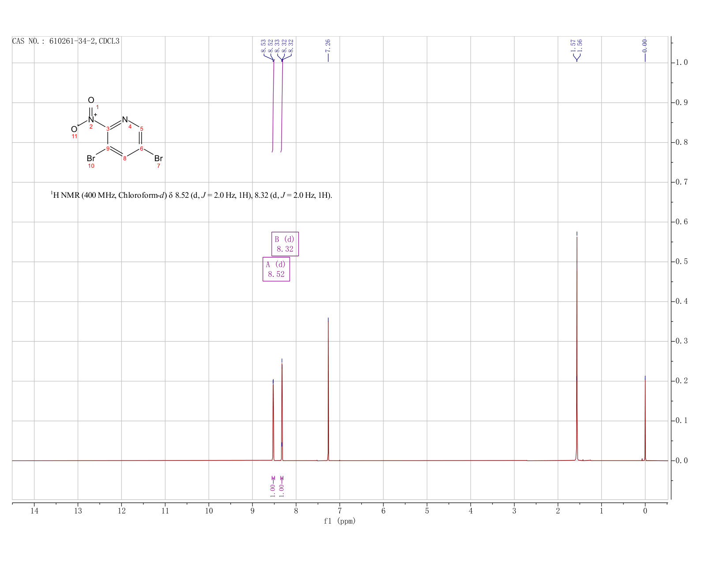This screenshot has width=728, height=563.
Task: Select the integral value under 8.32 peak
Action: click(282, 489)
